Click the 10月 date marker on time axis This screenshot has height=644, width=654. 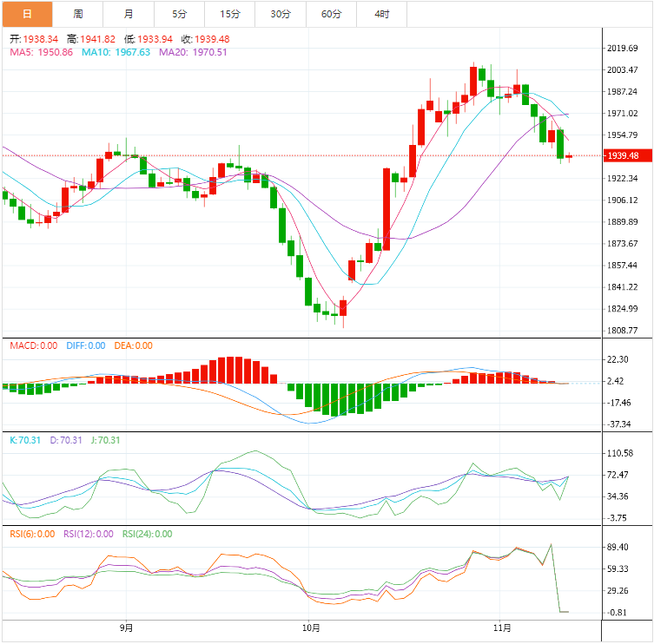tap(311, 628)
